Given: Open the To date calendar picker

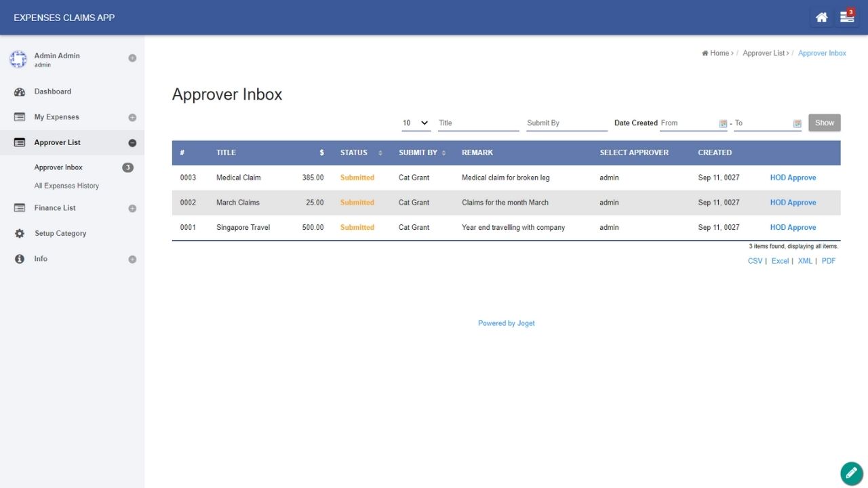Looking at the screenshot, I should pyautogui.click(x=797, y=123).
